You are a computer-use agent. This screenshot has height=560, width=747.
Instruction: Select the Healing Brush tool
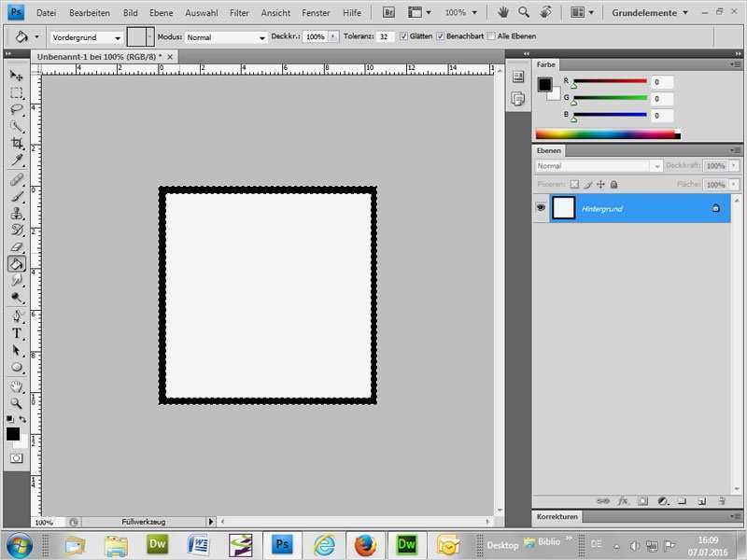point(16,179)
